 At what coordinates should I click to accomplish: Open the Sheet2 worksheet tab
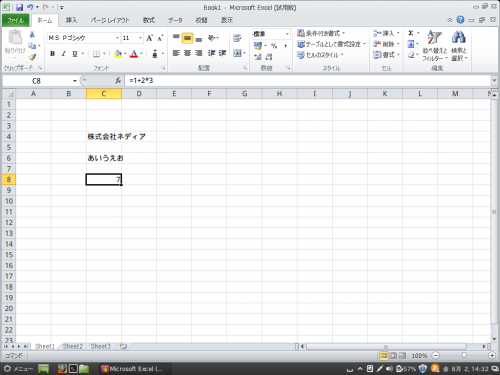point(72,346)
